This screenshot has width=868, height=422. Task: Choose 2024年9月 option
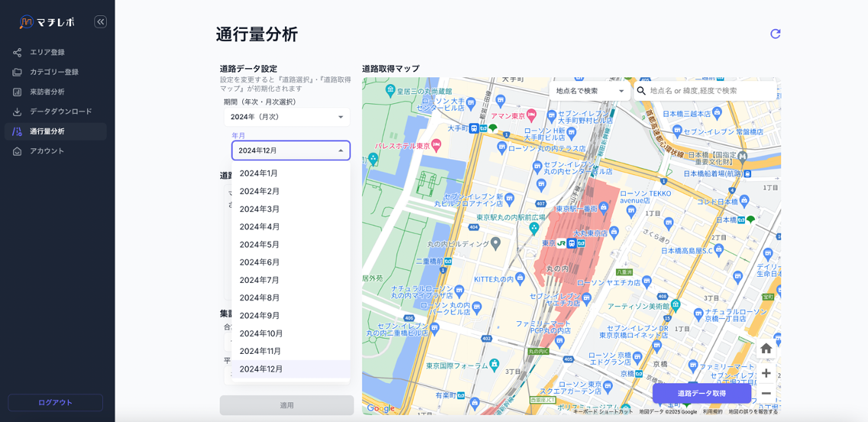click(x=291, y=315)
